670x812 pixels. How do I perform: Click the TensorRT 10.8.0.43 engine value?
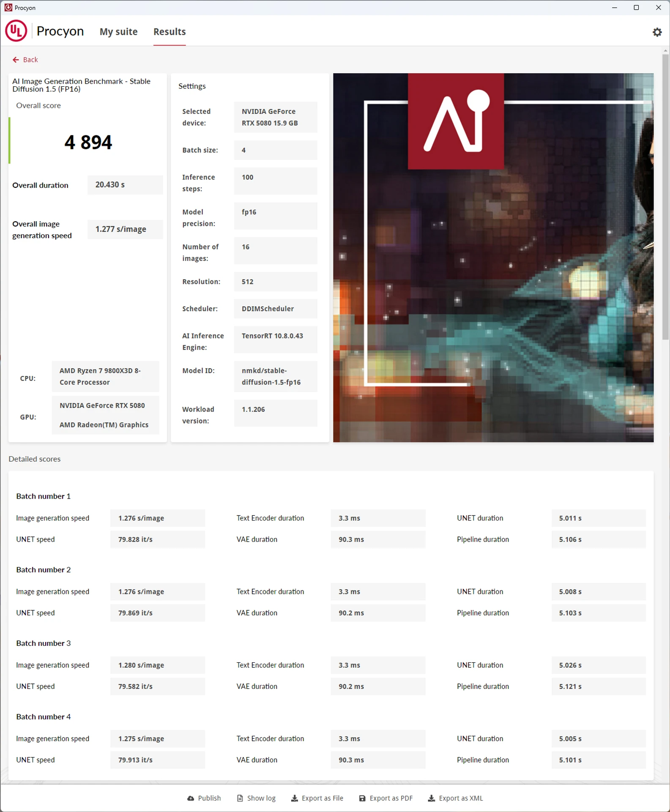[x=276, y=340]
